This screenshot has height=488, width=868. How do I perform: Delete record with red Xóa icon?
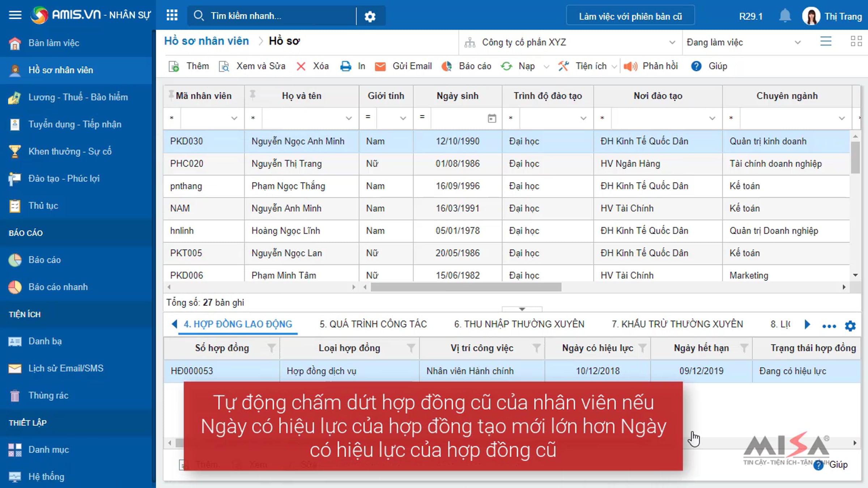click(x=301, y=66)
